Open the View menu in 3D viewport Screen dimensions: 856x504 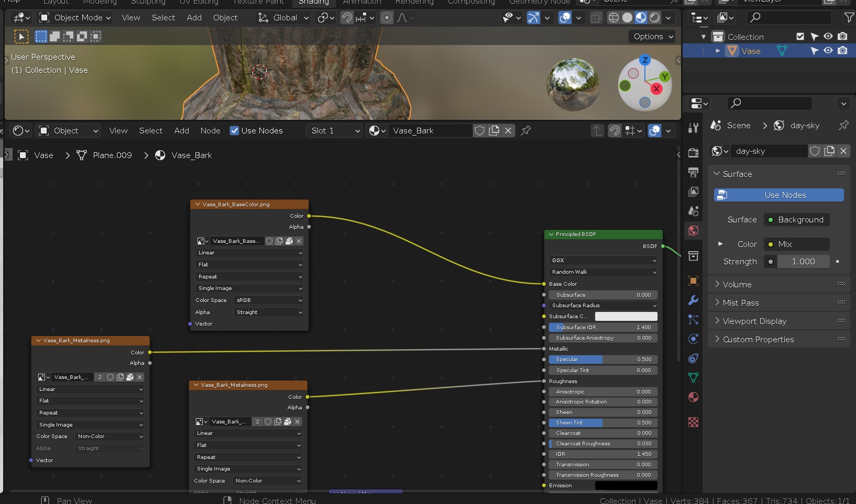[x=131, y=18]
